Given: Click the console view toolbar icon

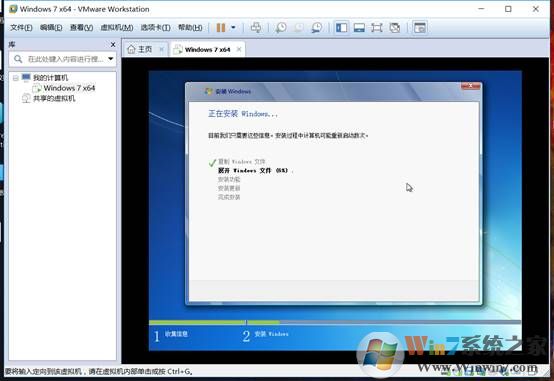Looking at the screenshot, I should (420, 28).
